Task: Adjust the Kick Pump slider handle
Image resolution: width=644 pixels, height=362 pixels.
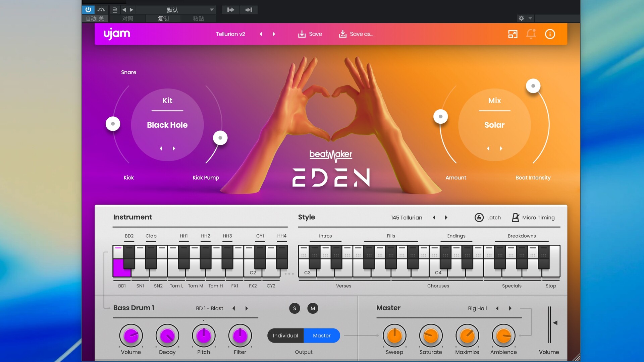Action: click(220, 138)
